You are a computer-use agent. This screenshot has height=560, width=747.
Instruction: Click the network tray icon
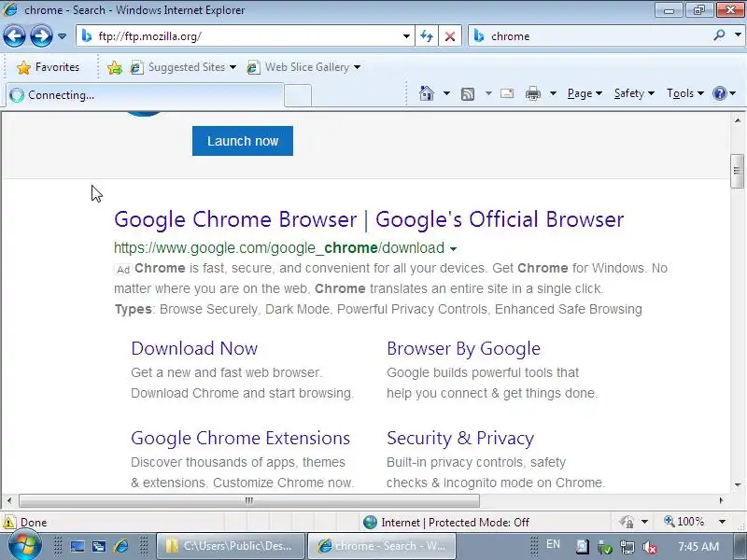click(627, 547)
